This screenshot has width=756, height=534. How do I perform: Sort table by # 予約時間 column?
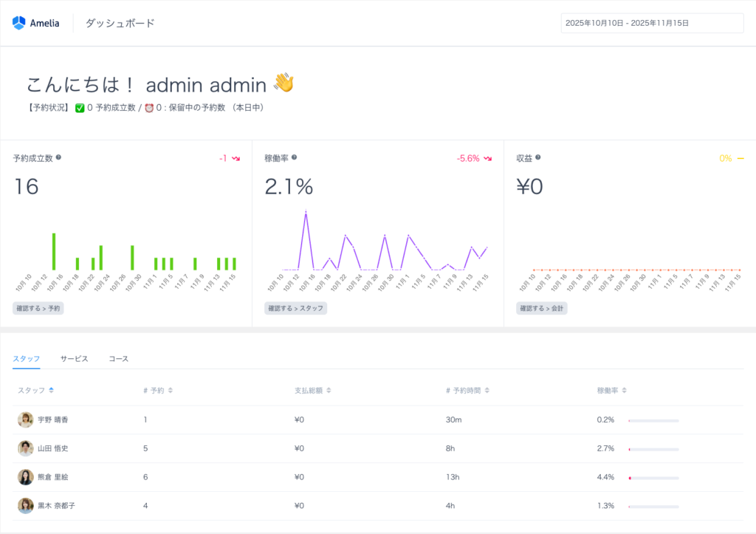487,390
